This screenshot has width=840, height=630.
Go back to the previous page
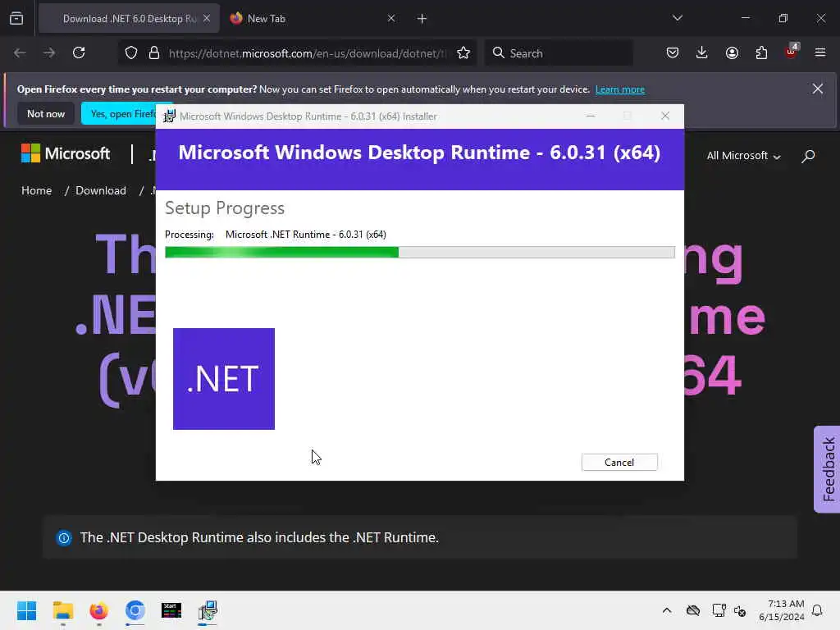pos(20,53)
